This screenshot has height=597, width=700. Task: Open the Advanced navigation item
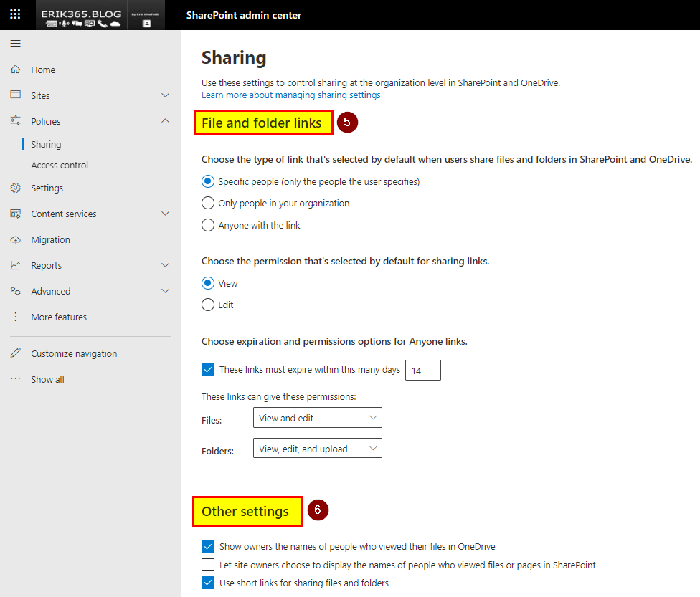pos(51,291)
